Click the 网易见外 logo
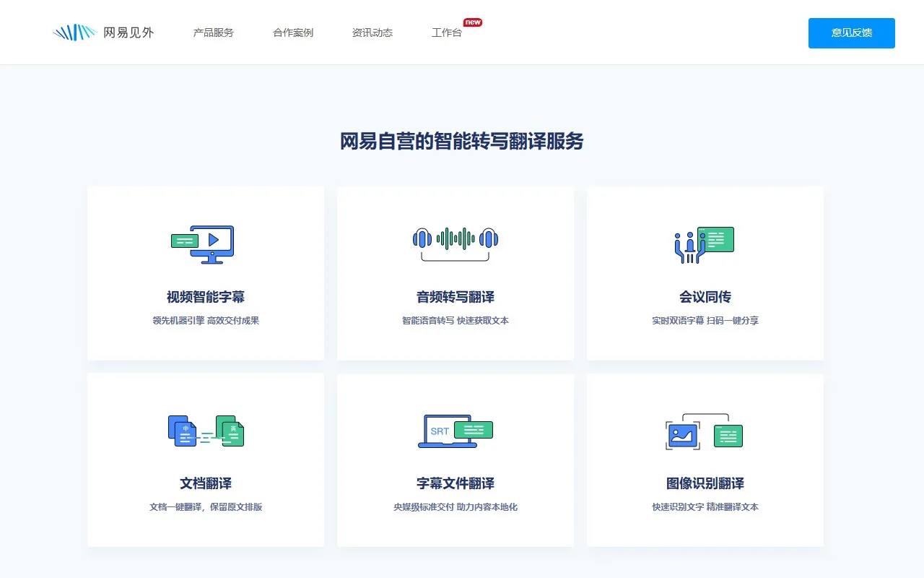The height and width of the screenshot is (578, 924). [105, 32]
